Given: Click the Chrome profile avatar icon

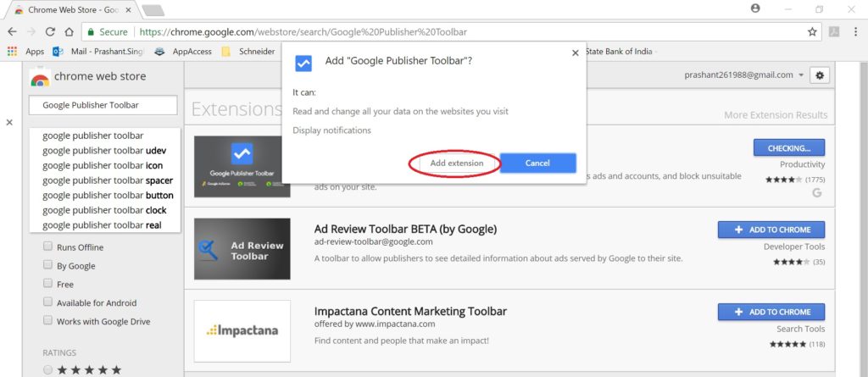Looking at the screenshot, I should (x=755, y=8).
